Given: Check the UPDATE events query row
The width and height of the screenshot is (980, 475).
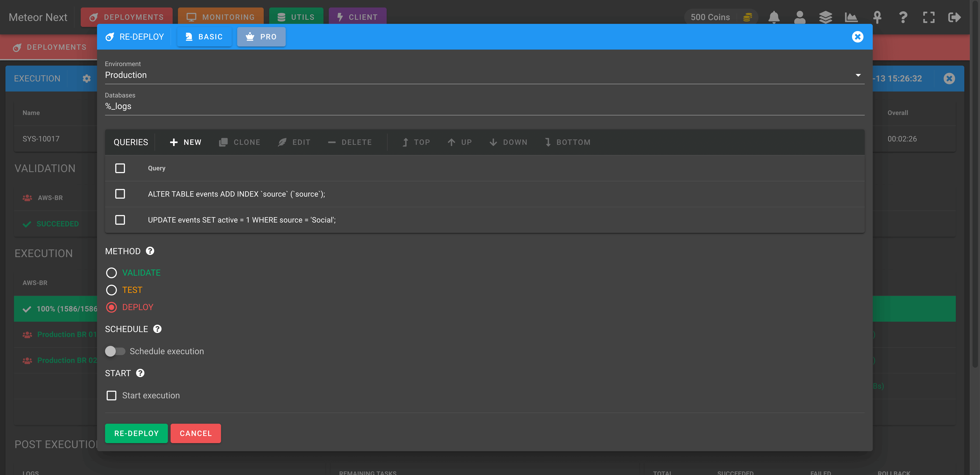Looking at the screenshot, I should coord(120,220).
